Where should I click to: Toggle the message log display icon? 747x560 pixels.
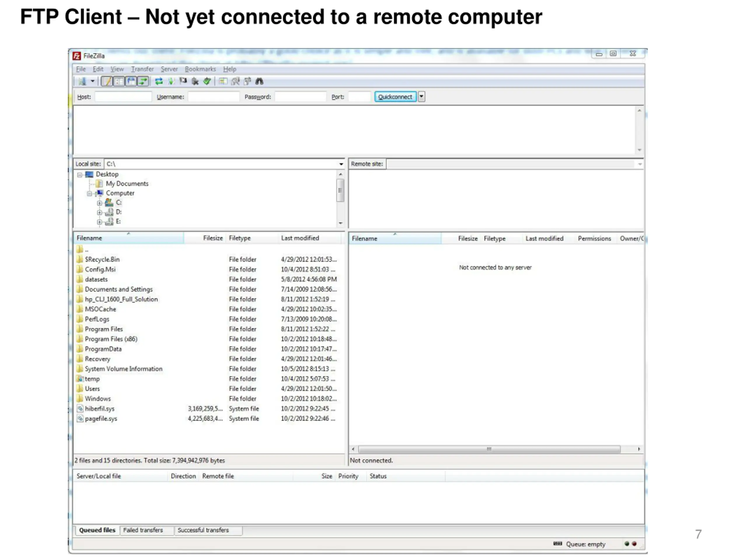107,81
